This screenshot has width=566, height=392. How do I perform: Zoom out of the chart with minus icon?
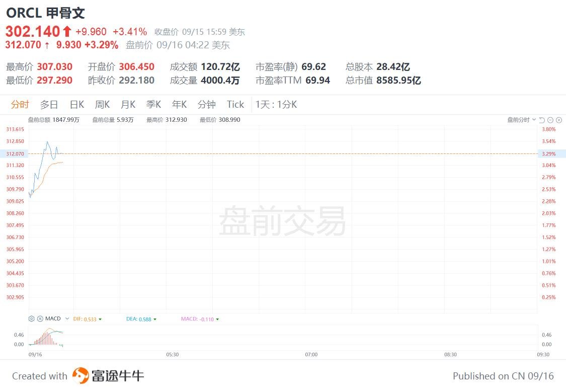point(550,120)
